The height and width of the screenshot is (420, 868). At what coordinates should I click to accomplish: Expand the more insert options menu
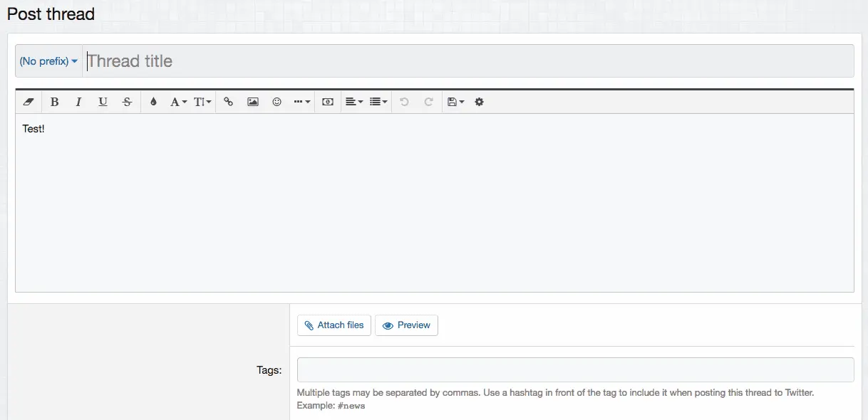pyautogui.click(x=302, y=102)
